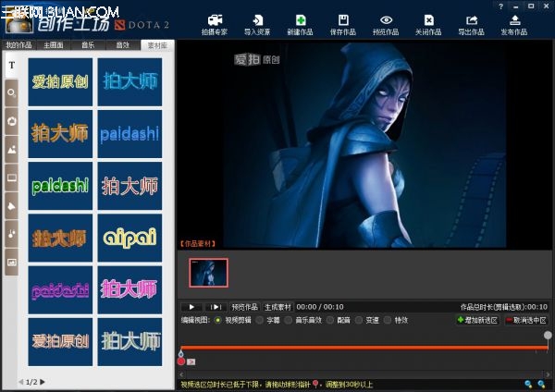Image resolution: width=555 pixels, height=392 pixels.
Task: Select the 特效 effects radio button
Action: pyautogui.click(x=388, y=320)
